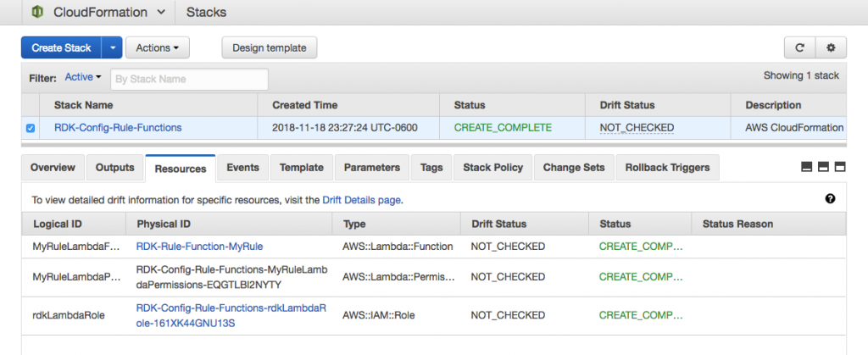Viewport: 868px width, 355px height.
Task: Click the MyRuleLambdaF... logical ID cell
Action: click(x=76, y=247)
